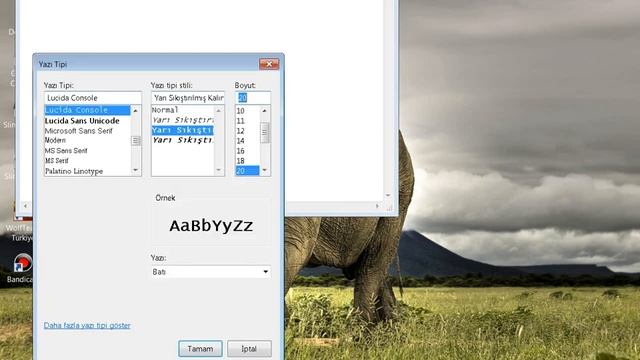The image size is (640, 360).
Task: Click size list scroll down arrow
Action: pyautogui.click(x=264, y=170)
